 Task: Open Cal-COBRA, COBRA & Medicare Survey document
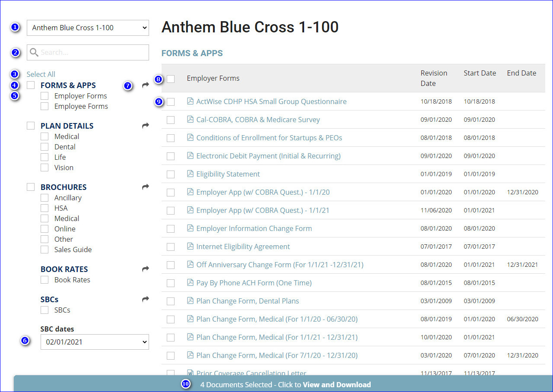click(x=258, y=120)
